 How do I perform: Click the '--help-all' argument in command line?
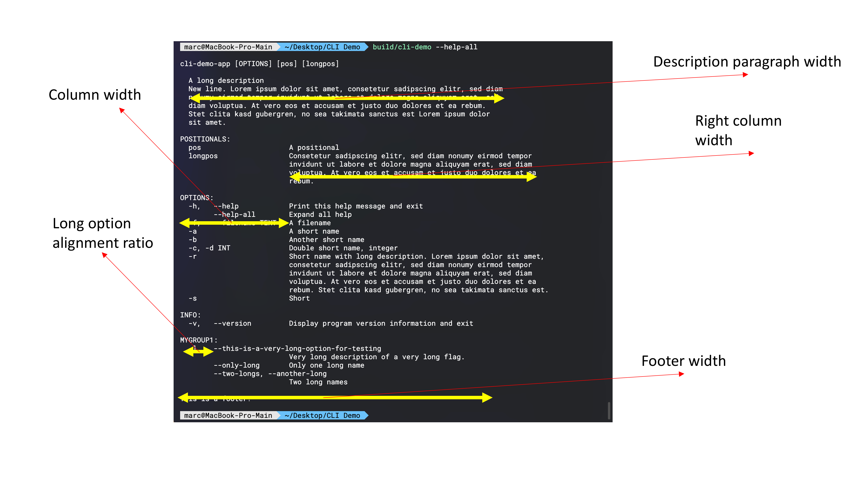456,47
